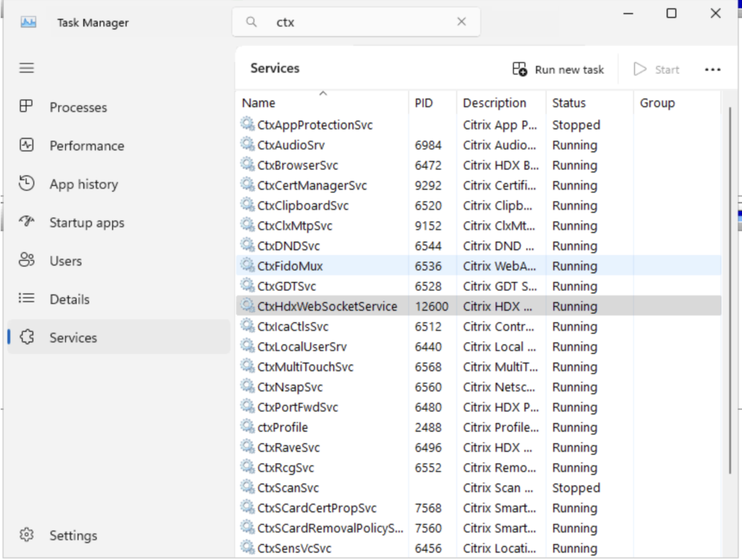
Task: Click the gear icon of ctxProfile
Action: (x=247, y=426)
